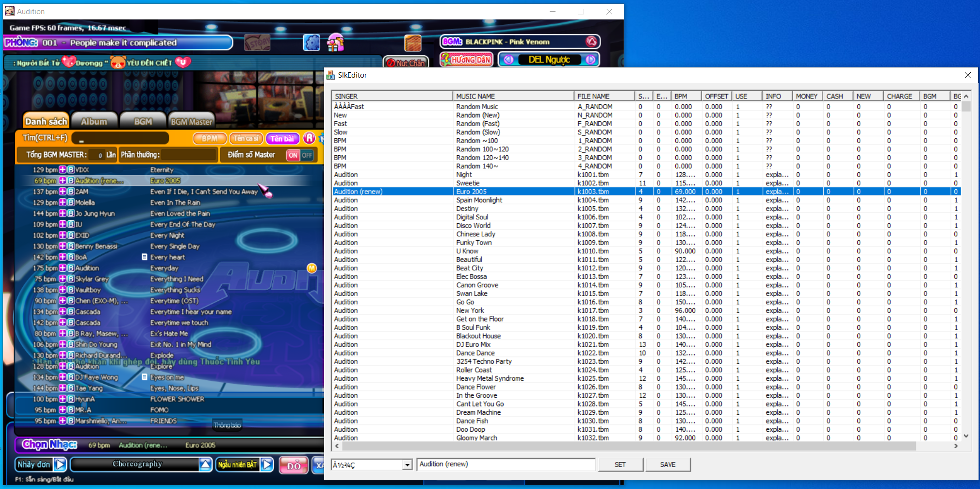Toggle sort by Tên ca sĩ

[x=246, y=138]
